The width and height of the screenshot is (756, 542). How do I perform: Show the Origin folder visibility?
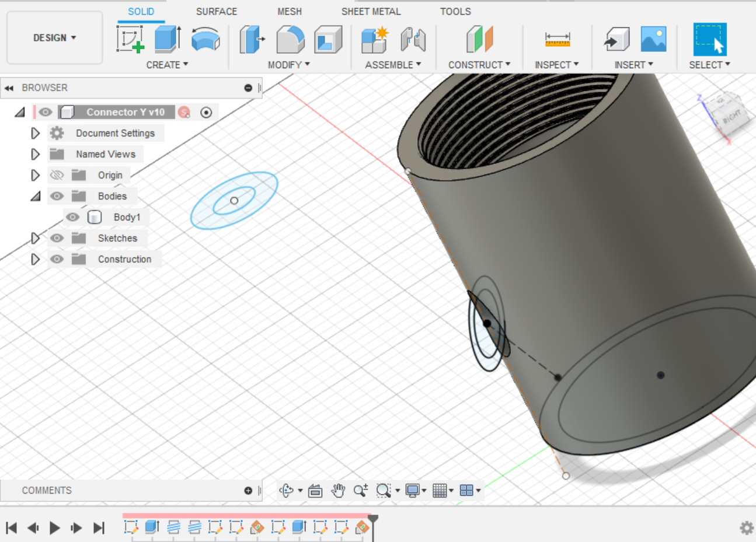[56, 174]
